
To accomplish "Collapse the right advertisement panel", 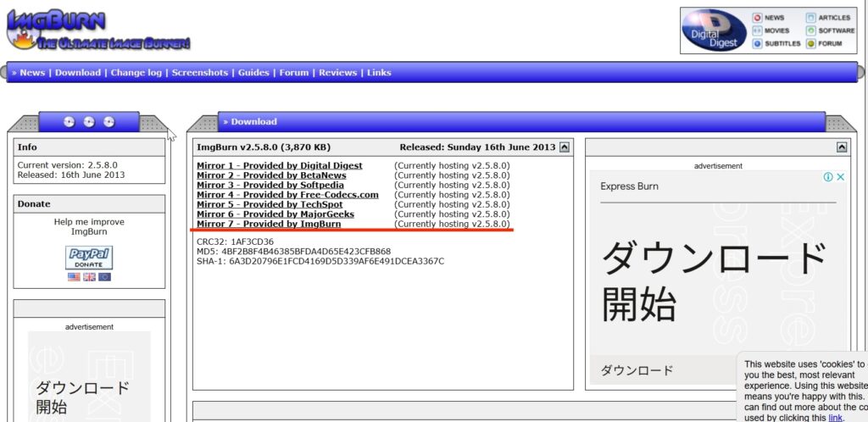I will pyautogui.click(x=842, y=147).
